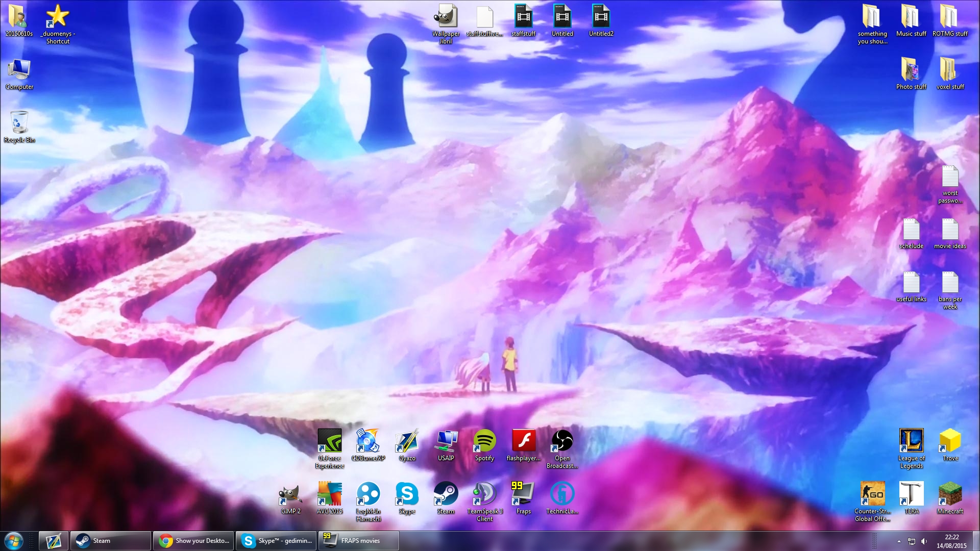Switch to FRAPS movies taskbar window

(x=359, y=541)
